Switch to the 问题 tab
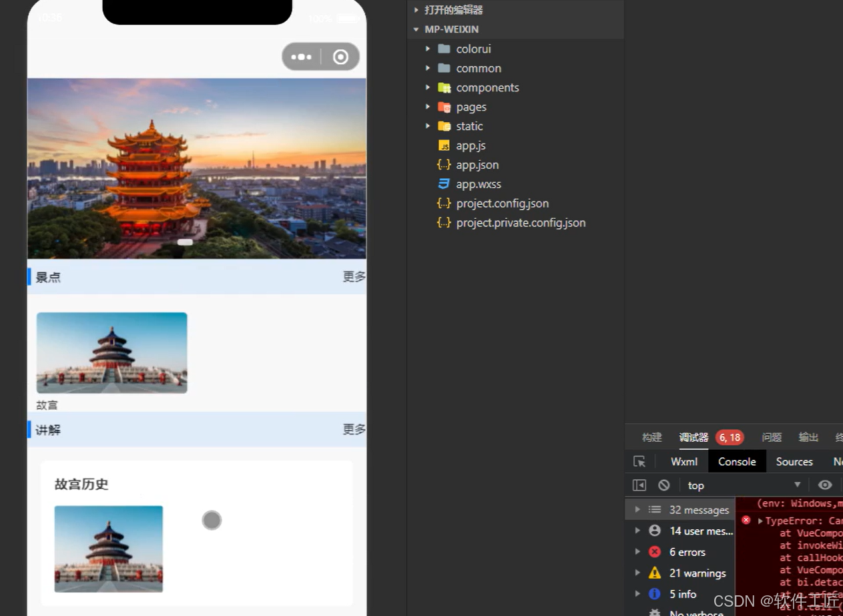 [772, 438]
